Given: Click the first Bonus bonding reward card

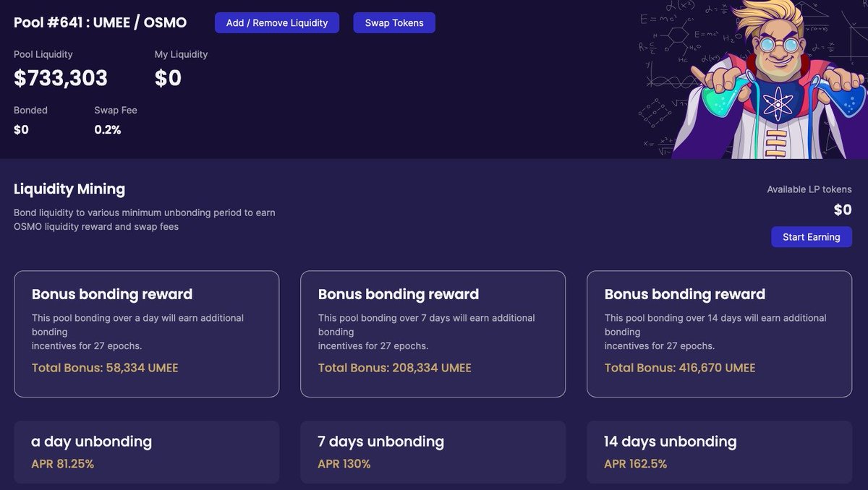Looking at the screenshot, I should [x=146, y=333].
